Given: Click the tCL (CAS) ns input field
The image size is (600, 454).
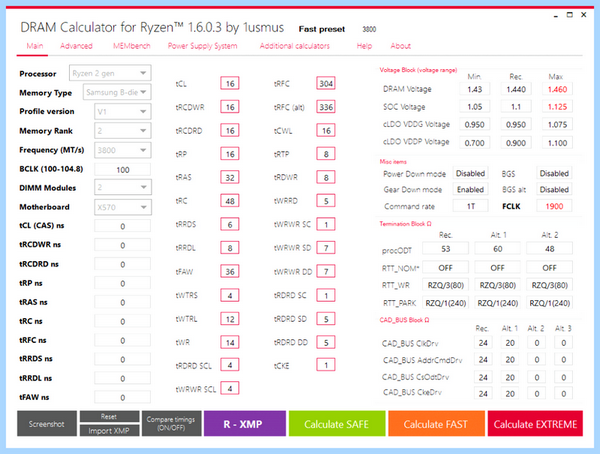Looking at the screenshot, I should tap(122, 226).
